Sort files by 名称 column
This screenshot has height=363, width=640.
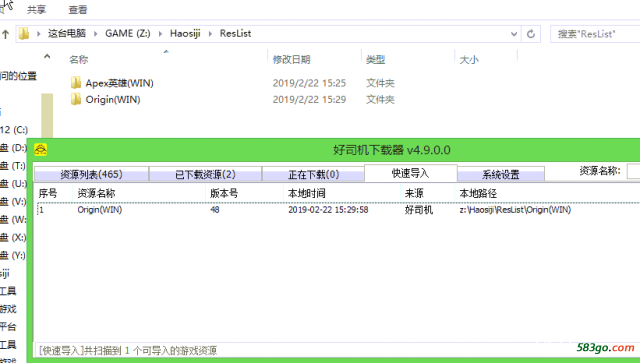coord(78,60)
